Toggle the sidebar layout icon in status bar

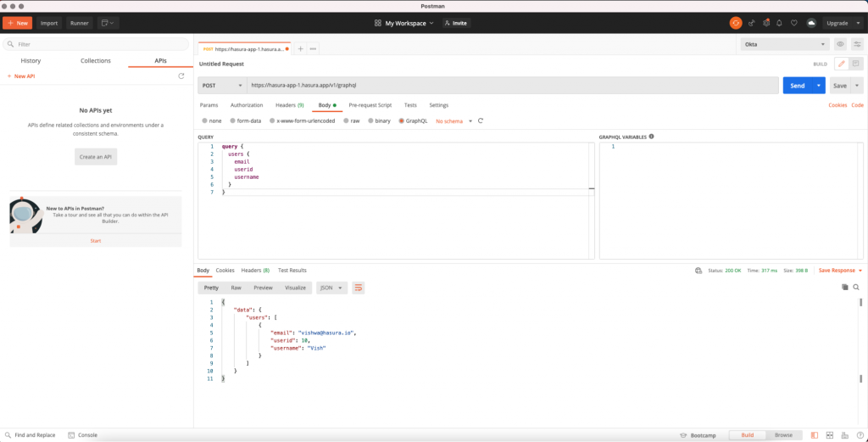pos(815,435)
